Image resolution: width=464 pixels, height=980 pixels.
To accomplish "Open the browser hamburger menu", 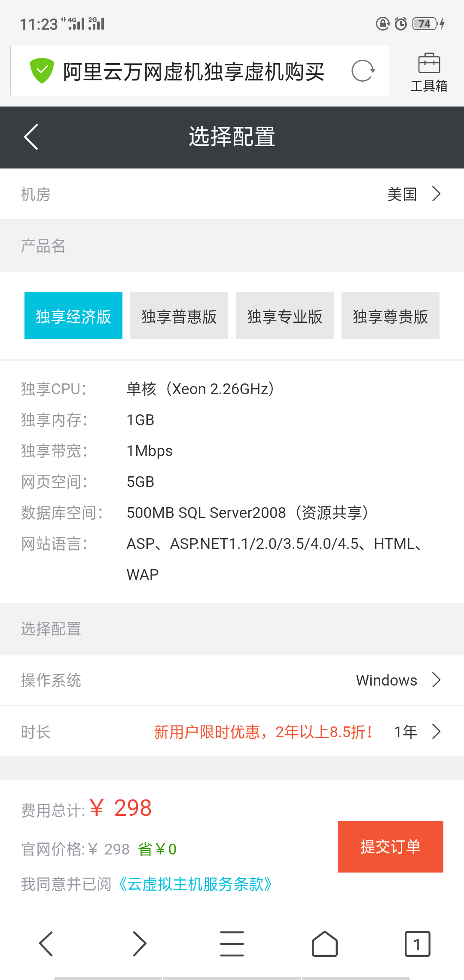I will pos(232,943).
